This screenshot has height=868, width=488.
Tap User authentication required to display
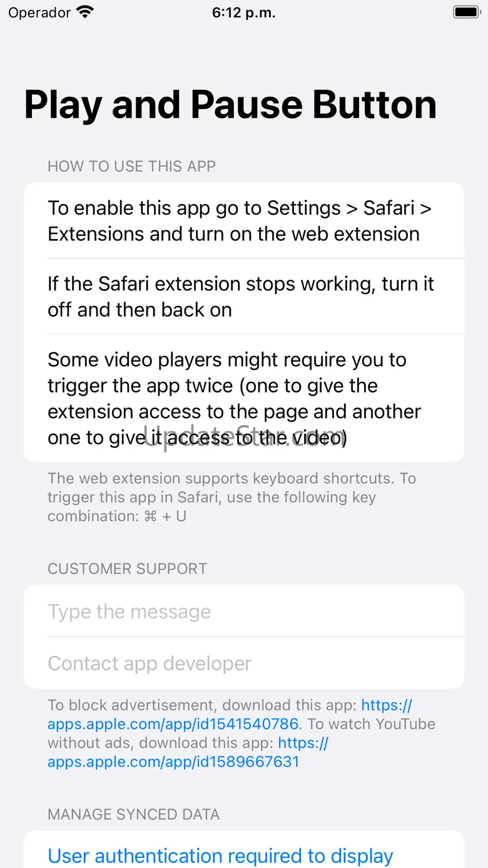(220, 855)
